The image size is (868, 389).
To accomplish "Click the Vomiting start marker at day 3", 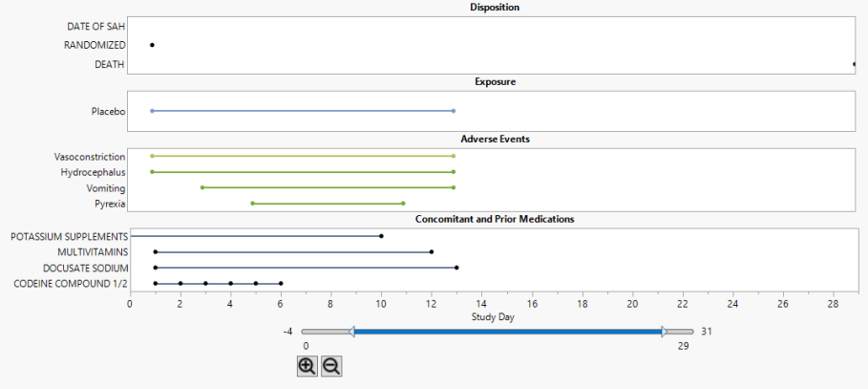I will (202, 187).
